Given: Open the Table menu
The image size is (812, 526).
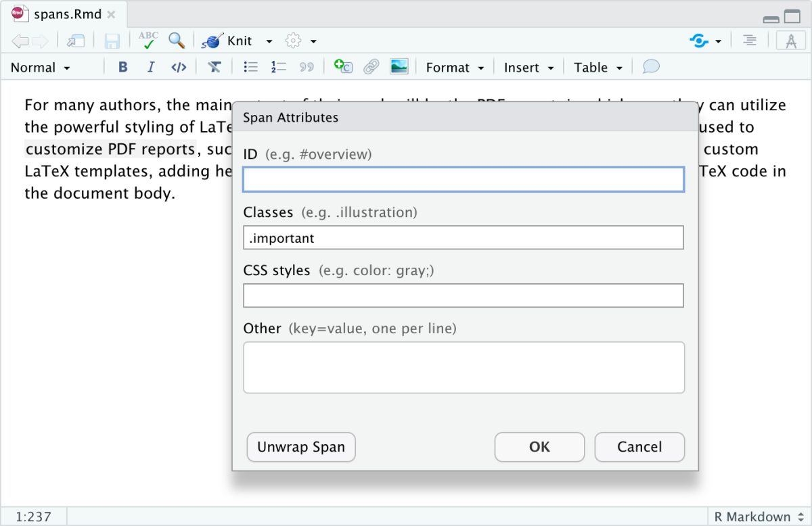Looking at the screenshot, I should (x=598, y=68).
